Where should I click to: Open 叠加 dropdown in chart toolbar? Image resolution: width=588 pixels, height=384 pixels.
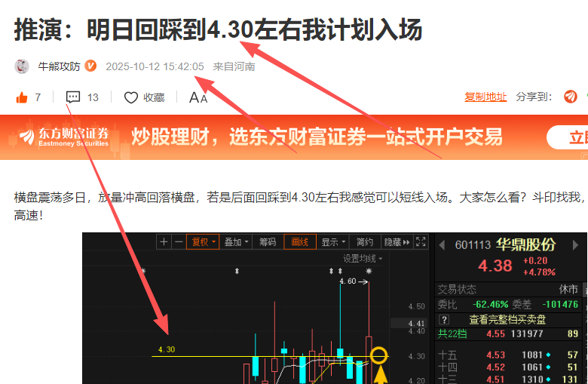point(235,242)
